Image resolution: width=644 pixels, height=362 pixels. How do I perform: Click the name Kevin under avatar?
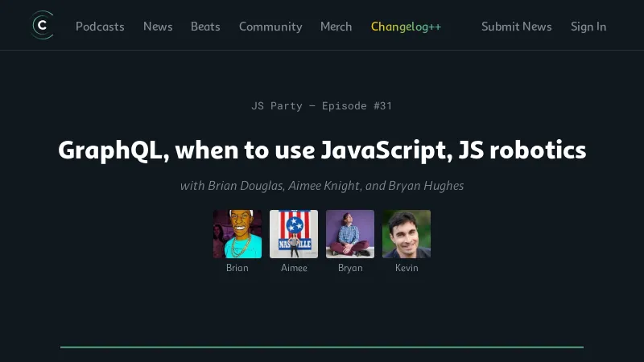coord(407,268)
